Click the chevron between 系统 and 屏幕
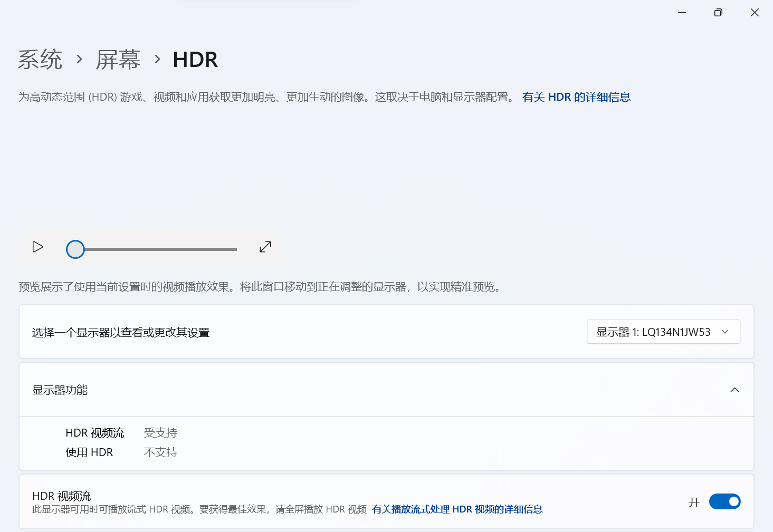Image resolution: width=773 pixels, height=532 pixels. [x=79, y=59]
